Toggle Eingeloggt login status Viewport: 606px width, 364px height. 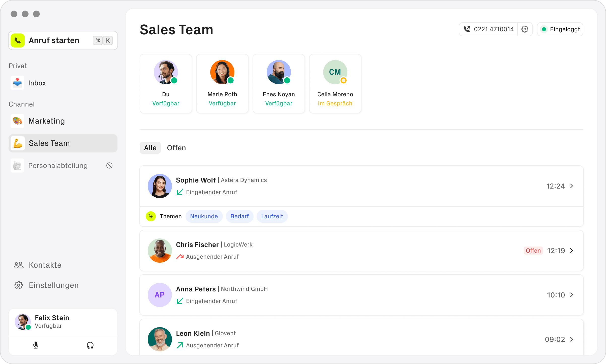tap(560, 29)
